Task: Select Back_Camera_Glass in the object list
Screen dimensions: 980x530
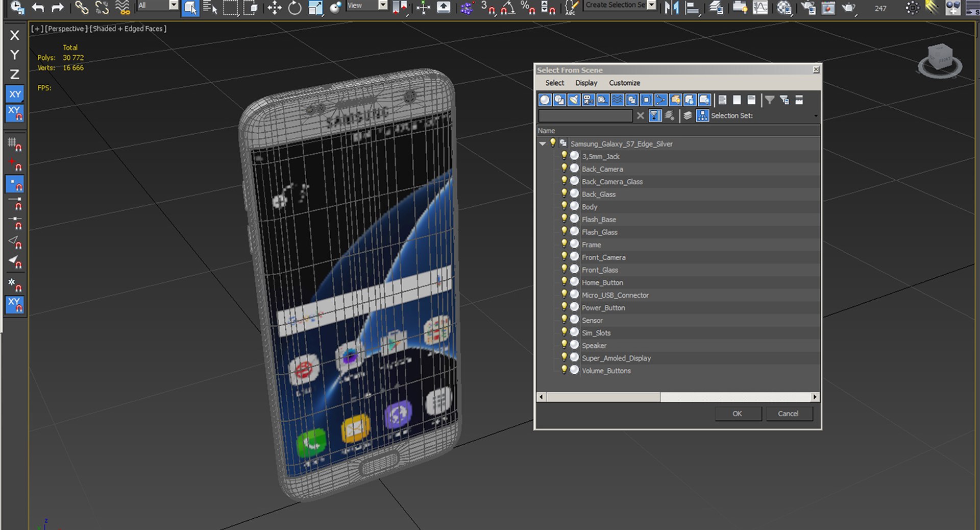Action: coord(612,182)
